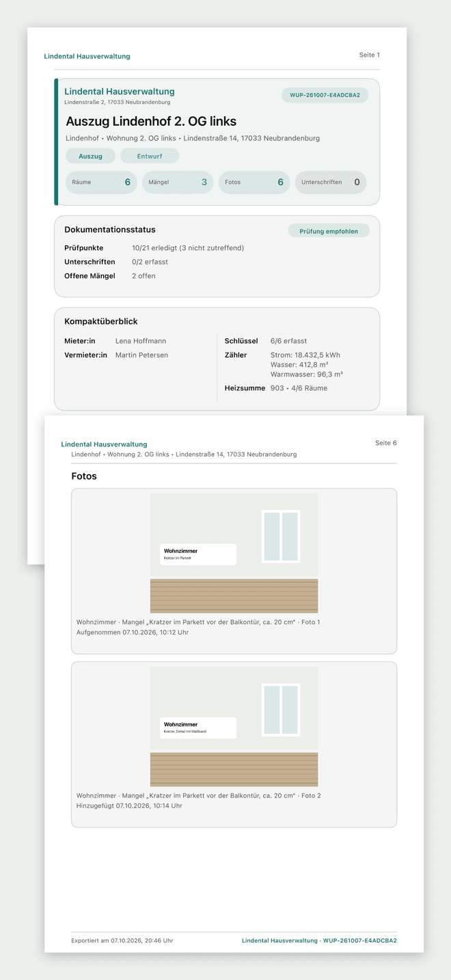This screenshot has width=451, height=980.
Task: Click the Seite 1 page number
Action: pos(370,55)
